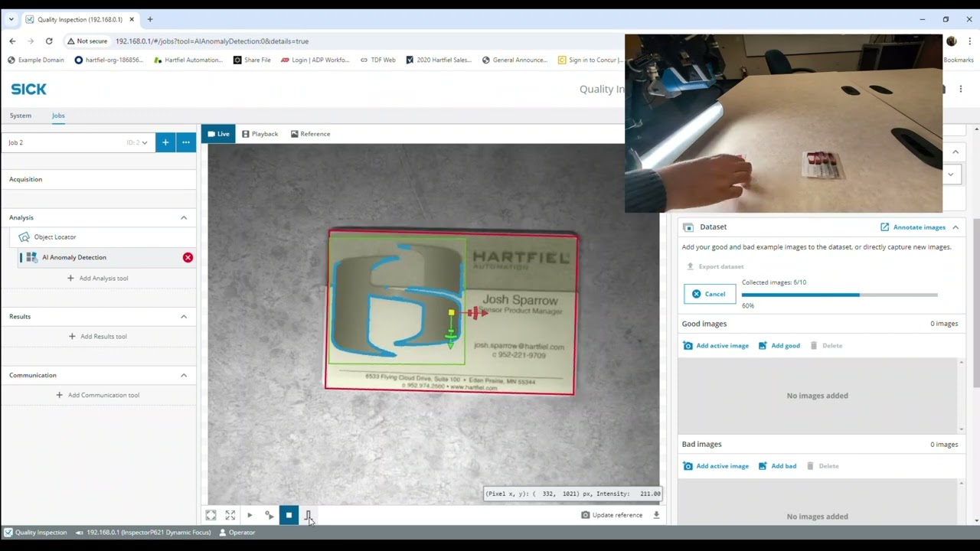The image size is (980, 551).
Task: Open Login ADP Workforce bookmark
Action: point(315,60)
